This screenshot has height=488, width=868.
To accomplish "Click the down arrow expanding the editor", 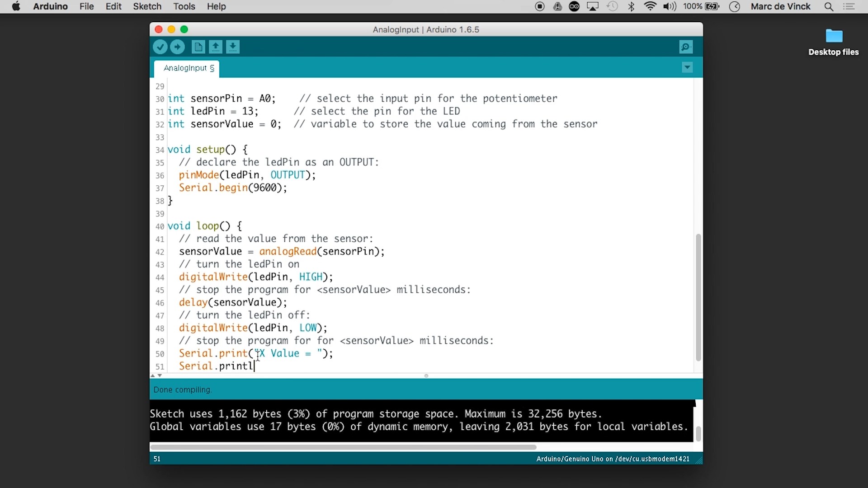I will [160, 376].
